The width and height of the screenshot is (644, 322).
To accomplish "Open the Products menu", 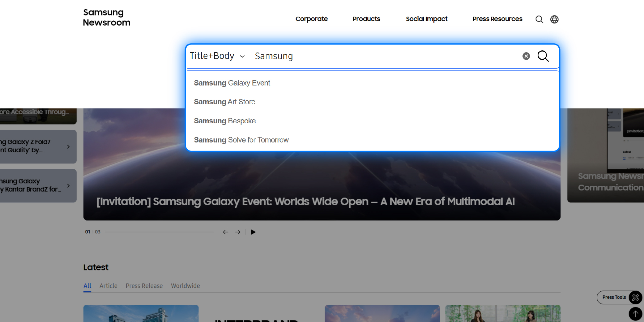I will point(366,19).
